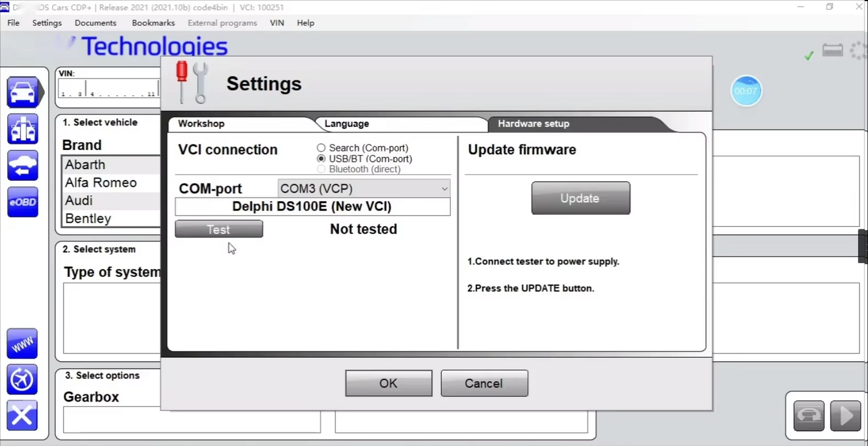Viewport: 868px width, 446px height.
Task: Confirm settings with OK button
Action: (x=389, y=383)
